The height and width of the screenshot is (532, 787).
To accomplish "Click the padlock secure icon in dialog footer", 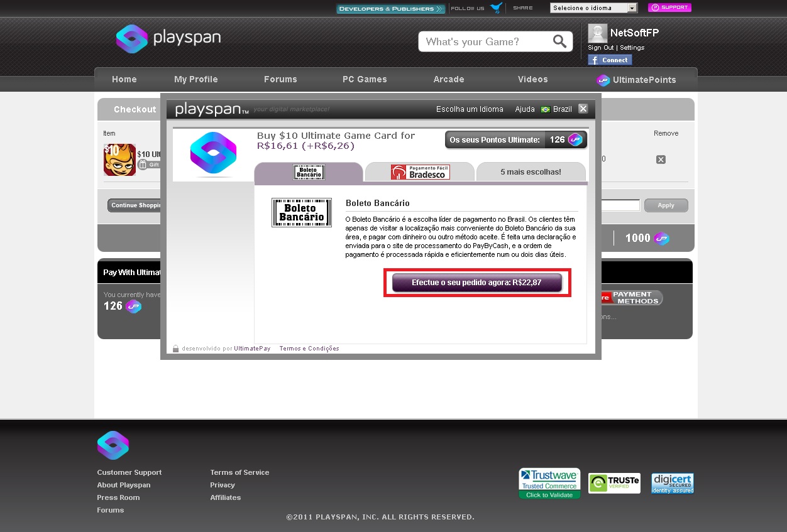I will tap(176, 349).
